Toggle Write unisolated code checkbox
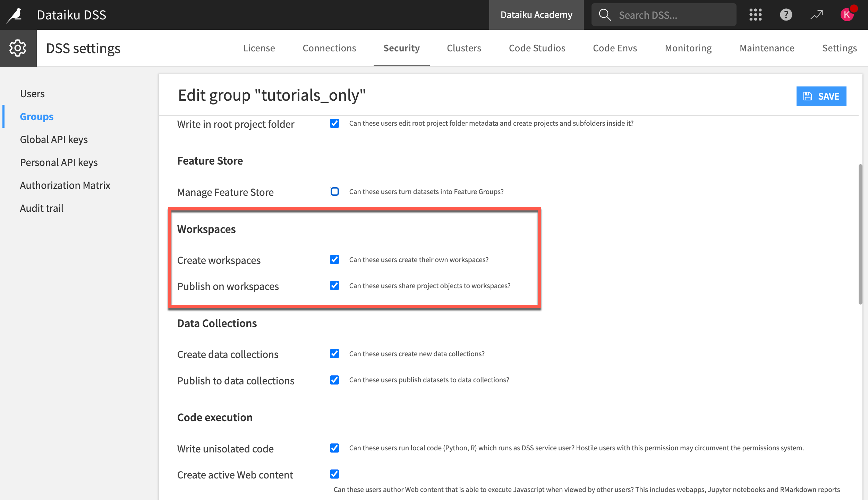Viewport: 868px width, 500px height. [x=334, y=448]
